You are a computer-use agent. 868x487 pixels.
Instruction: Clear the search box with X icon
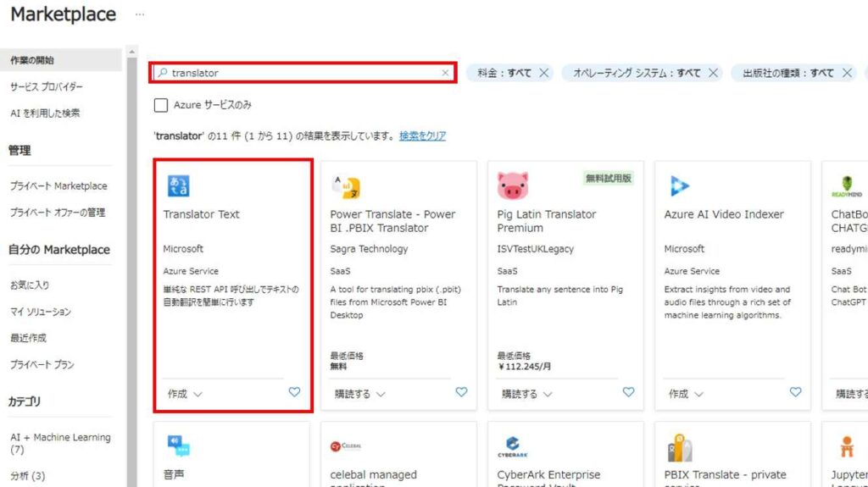point(445,73)
